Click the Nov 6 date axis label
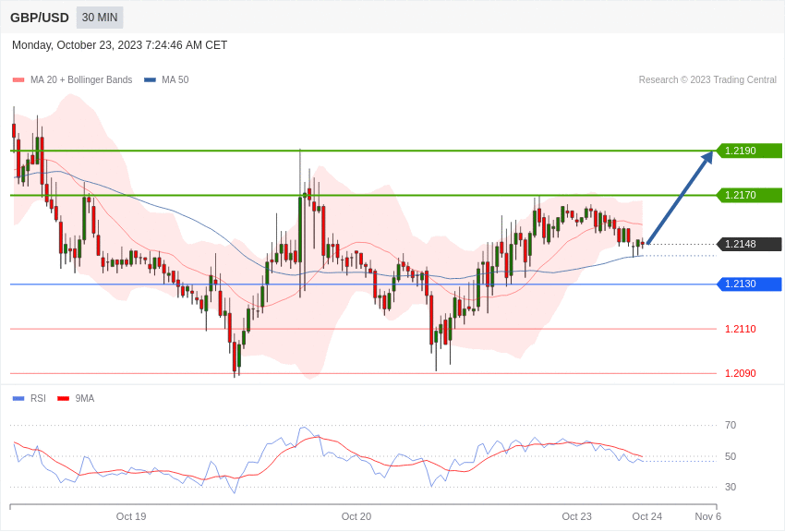 tap(708, 516)
